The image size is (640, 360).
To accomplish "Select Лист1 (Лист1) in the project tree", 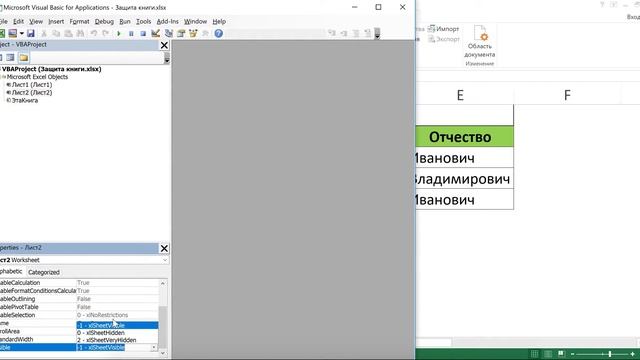I will pyautogui.click(x=32, y=84).
